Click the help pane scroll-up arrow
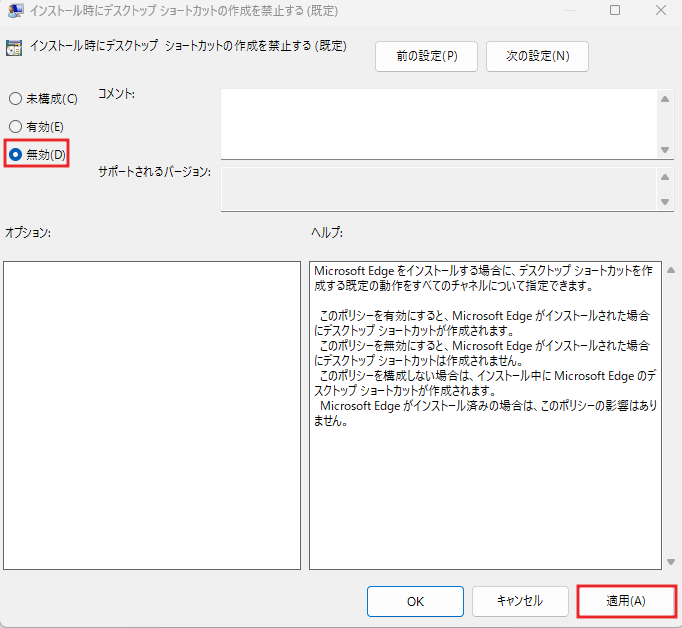The image size is (682, 628). pos(671,270)
